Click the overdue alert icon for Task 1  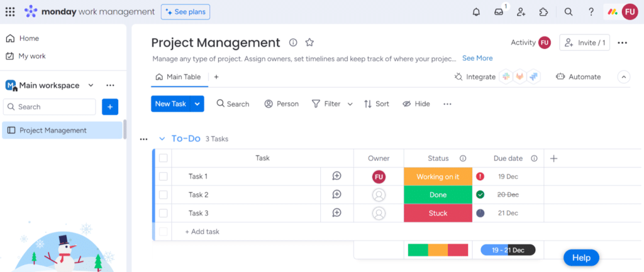click(480, 177)
